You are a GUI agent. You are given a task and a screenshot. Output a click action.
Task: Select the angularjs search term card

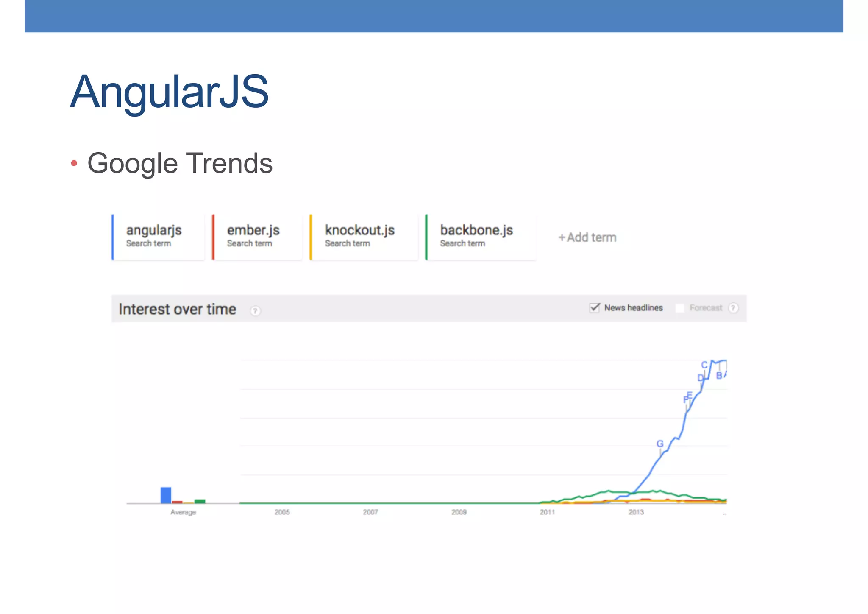158,237
